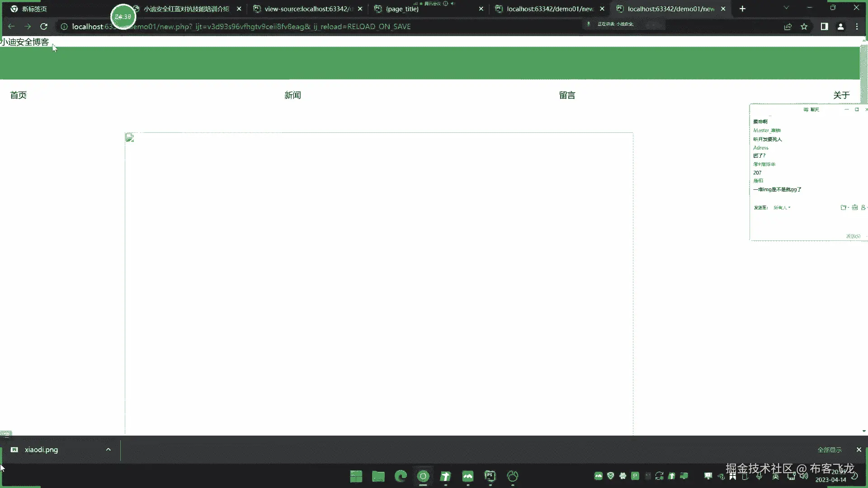Reload the page with the refresh icon
Image resolution: width=868 pixels, height=488 pixels.
click(x=44, y=27)
